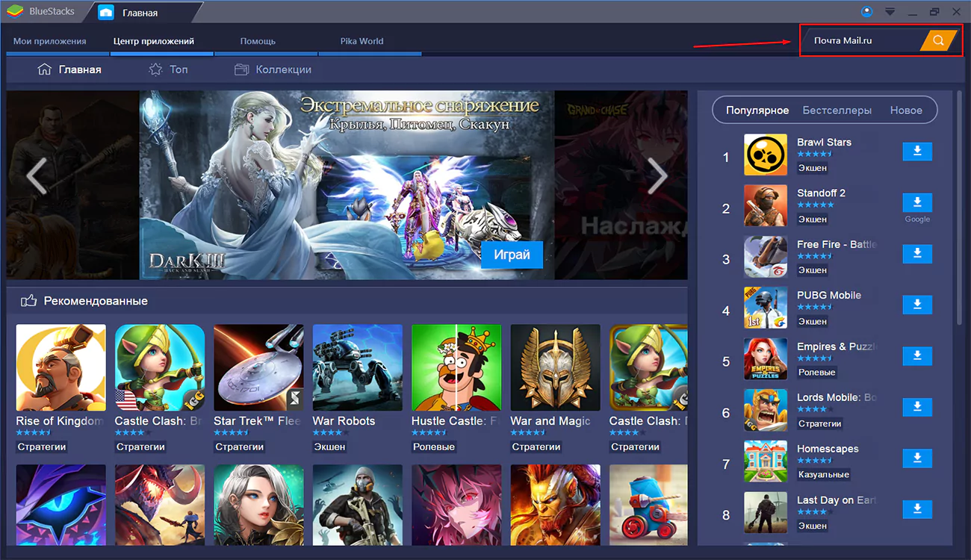Screen dimensions: 971x560
Task: Open the Brawl Stars app icon
Action: point(766,155)
